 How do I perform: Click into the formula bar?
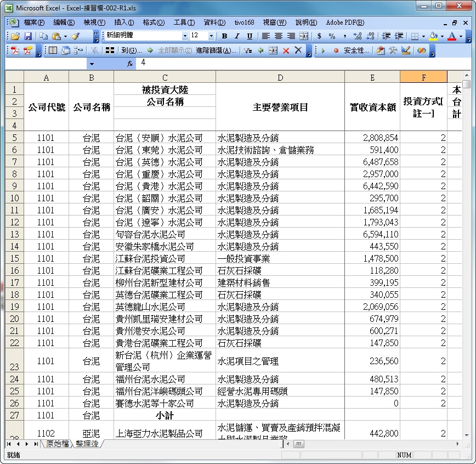tap(304, 63)
